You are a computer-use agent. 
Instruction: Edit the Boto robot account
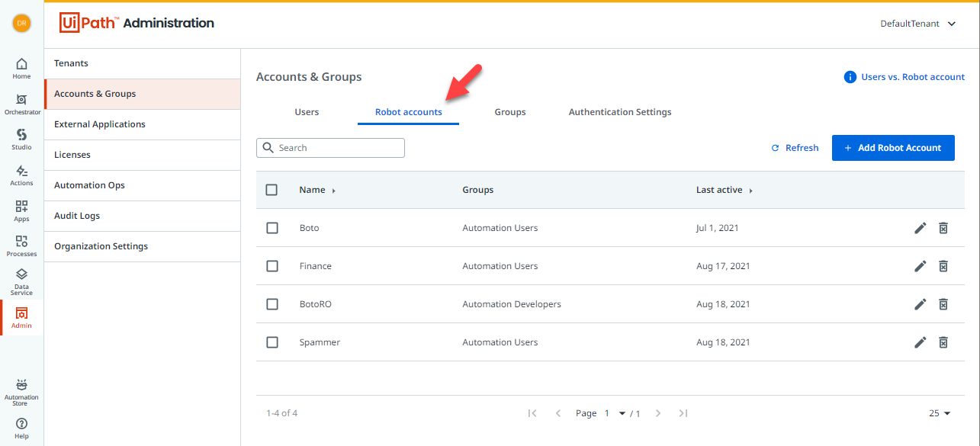[921, 228]
